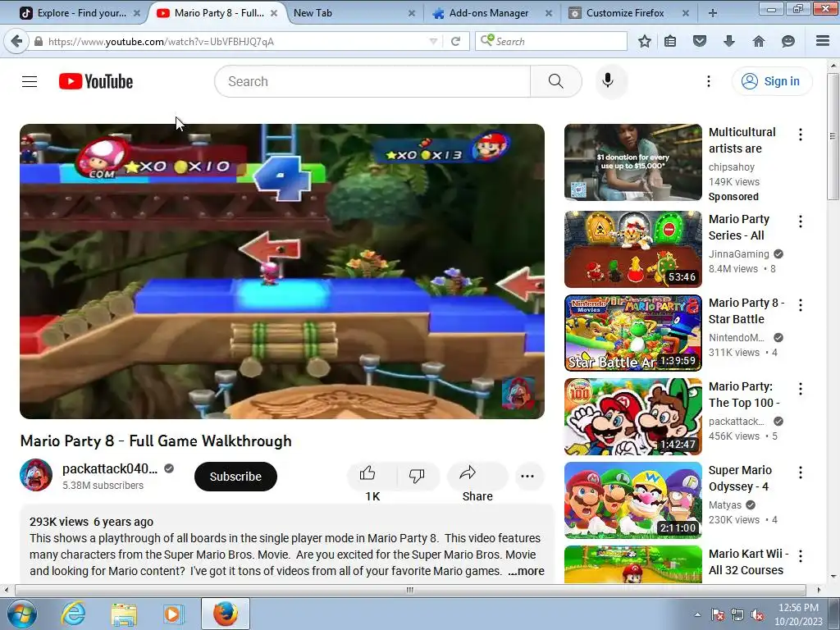The image size is (840, 630).
Task: Open JinnaGaming channel name
Action: click(739, 254)
